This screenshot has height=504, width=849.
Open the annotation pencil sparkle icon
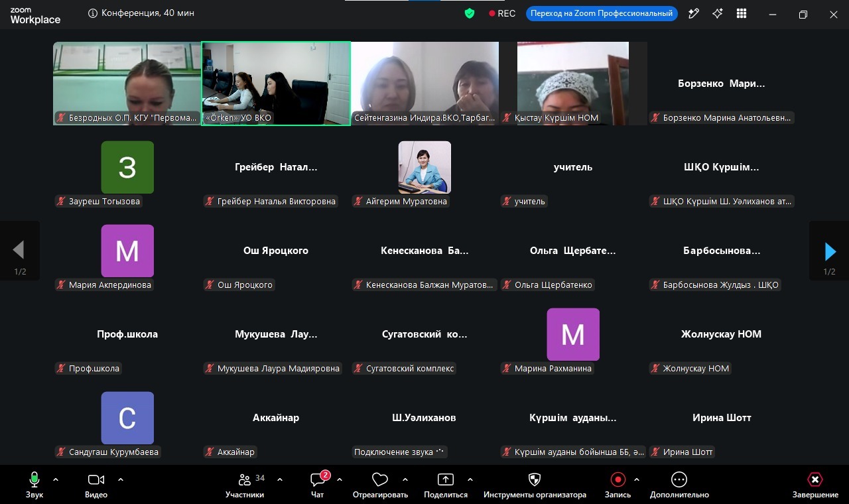click(694, 13)
